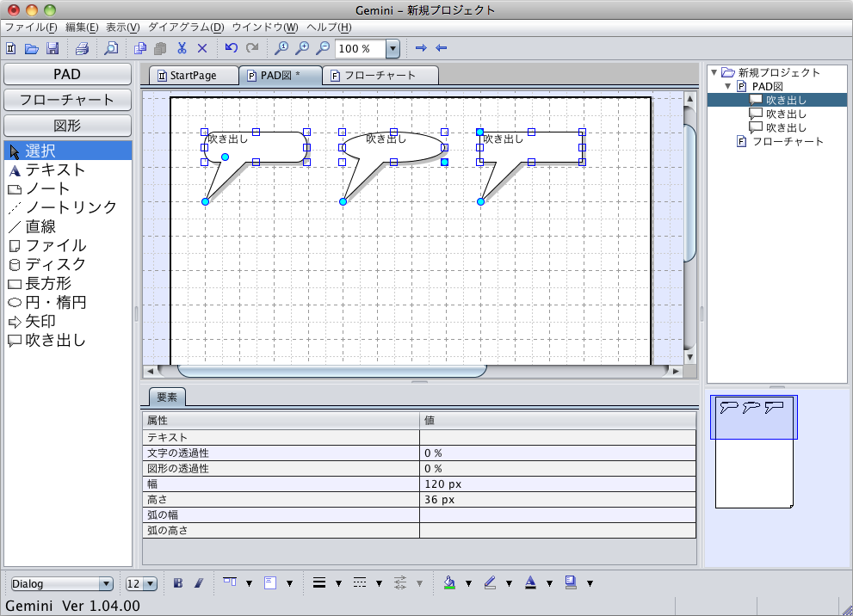Click the paste icon in toolbar

pos(160,48)
